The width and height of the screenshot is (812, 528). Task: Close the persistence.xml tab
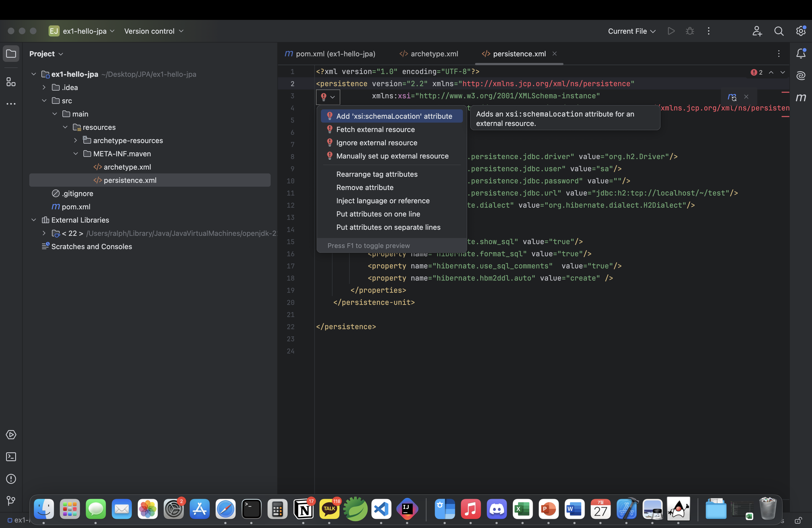click(555, 54)
